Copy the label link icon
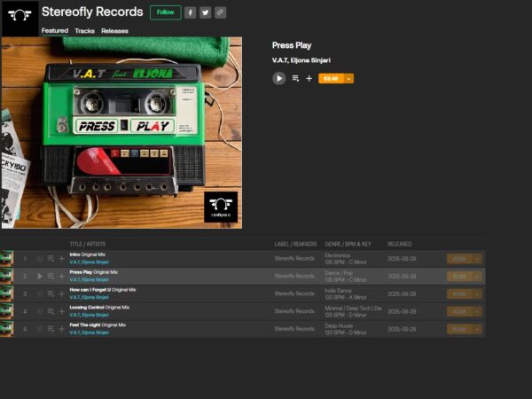The height and width of the screenshot is (399, 532). point(220,12)
